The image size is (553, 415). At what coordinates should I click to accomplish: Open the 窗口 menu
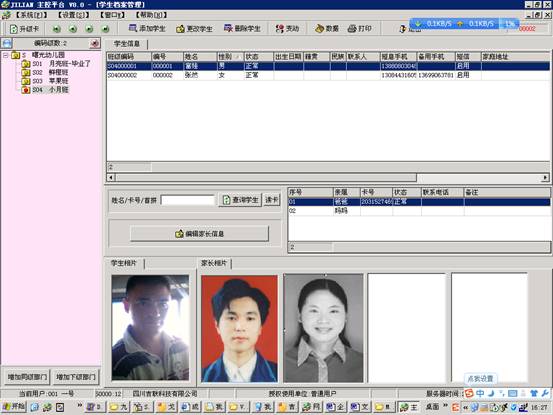coord(113,15)
